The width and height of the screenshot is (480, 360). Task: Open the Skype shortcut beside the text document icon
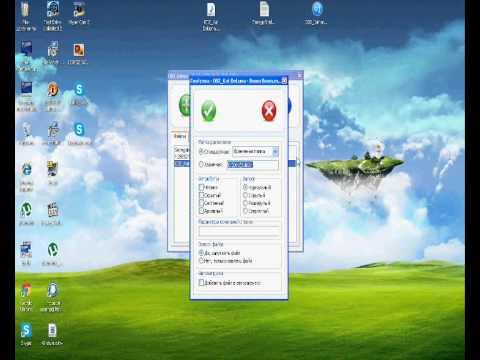click(x=26, y=330)
